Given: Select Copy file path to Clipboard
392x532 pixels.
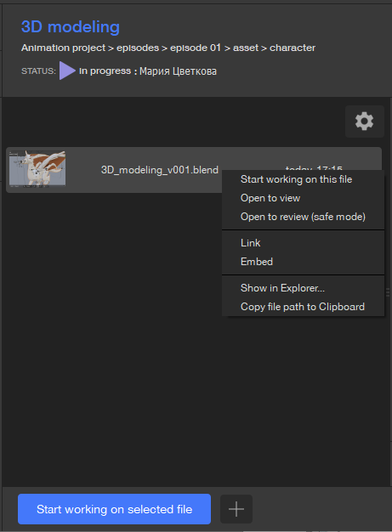Looking at the screenshot, I should click(x=303, y=307).
